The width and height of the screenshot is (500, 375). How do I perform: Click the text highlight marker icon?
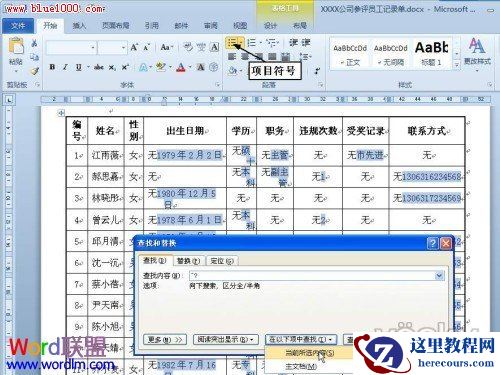click(x=161, y=68)
